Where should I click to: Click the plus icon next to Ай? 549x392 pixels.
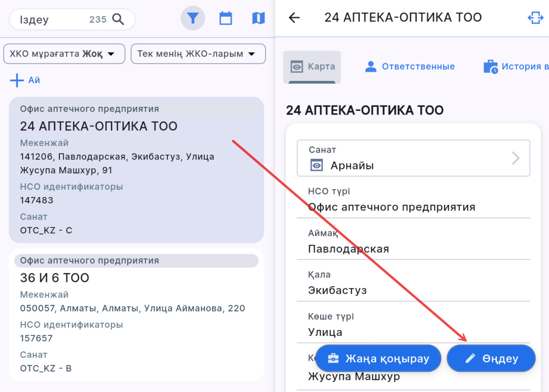pos(17,80)
